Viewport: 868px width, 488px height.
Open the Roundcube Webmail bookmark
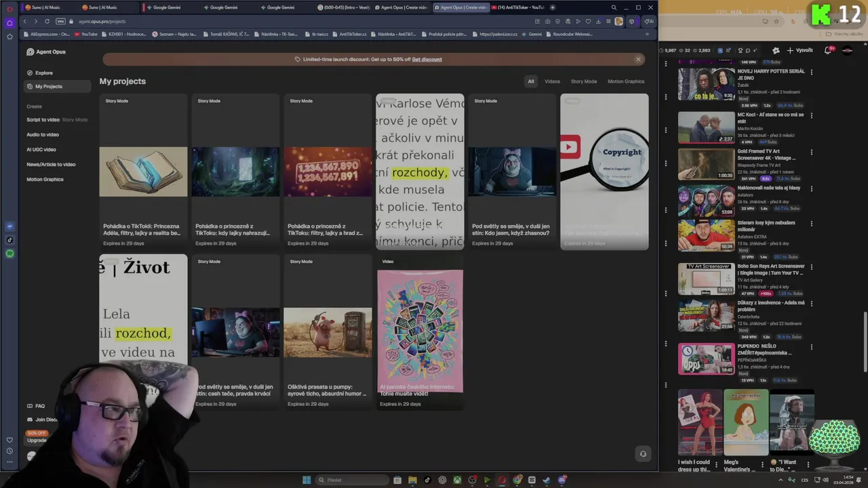570,34
